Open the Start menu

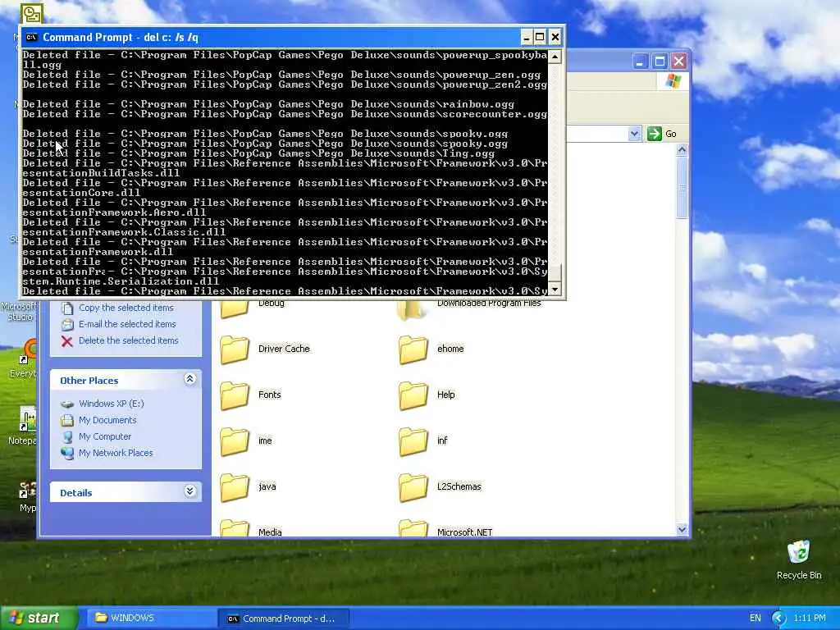point(39,619)
